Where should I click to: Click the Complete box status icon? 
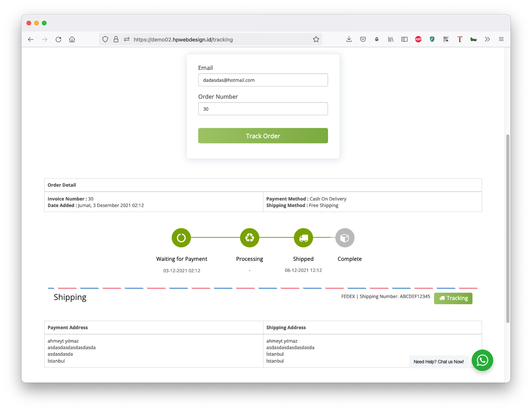pos(345,238)
